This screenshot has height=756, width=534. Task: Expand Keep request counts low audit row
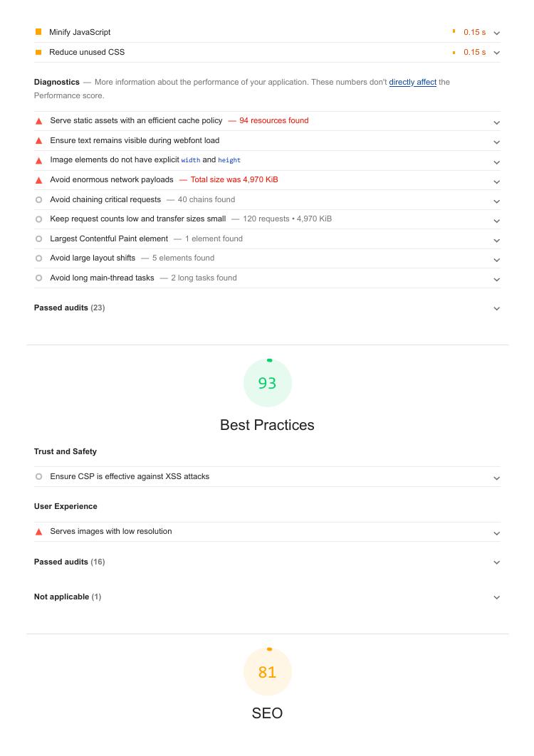[x=496, y=220]
